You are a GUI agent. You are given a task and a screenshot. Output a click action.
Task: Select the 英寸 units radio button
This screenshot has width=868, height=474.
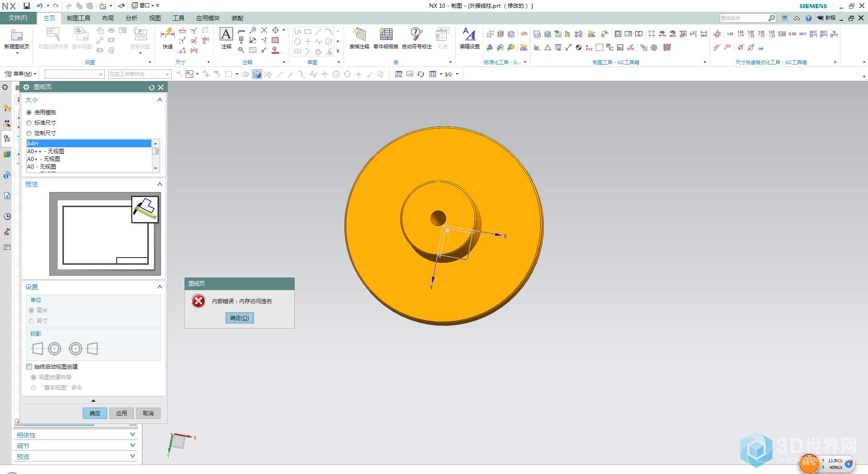[x=31, y=321]
